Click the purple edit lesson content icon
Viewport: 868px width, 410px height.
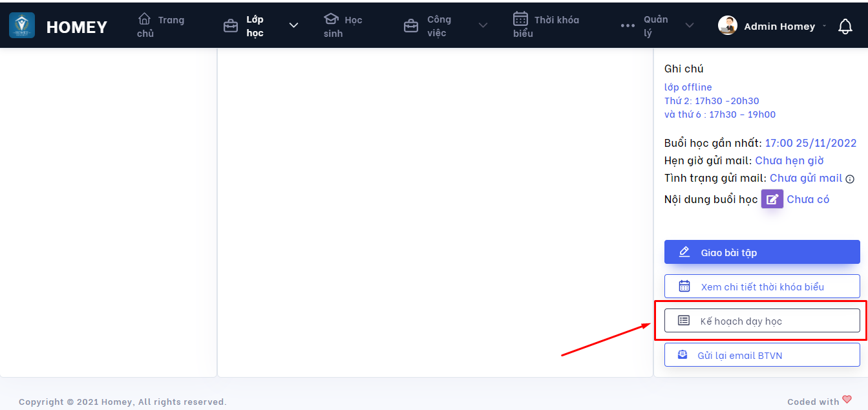[x=772, y=199]
